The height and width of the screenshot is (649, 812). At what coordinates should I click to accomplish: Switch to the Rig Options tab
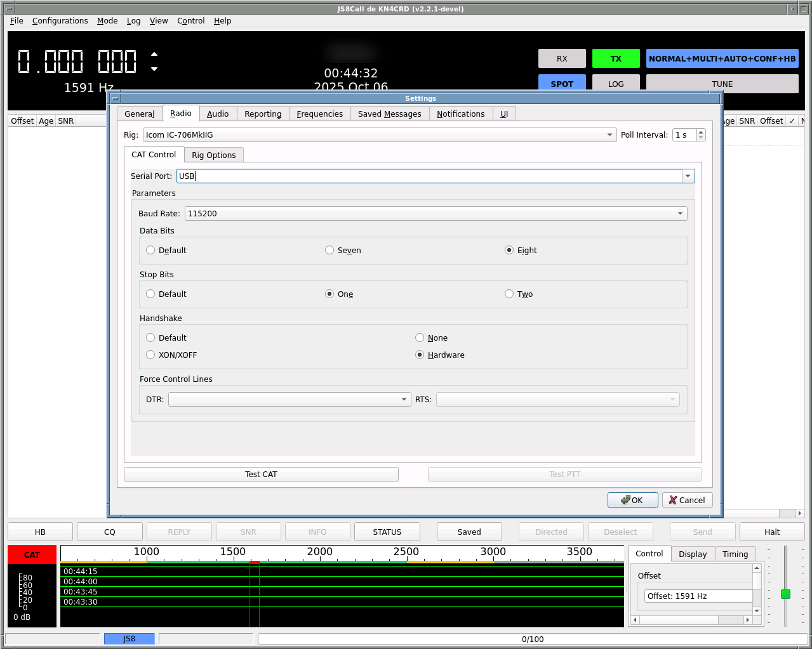[213, 154]
